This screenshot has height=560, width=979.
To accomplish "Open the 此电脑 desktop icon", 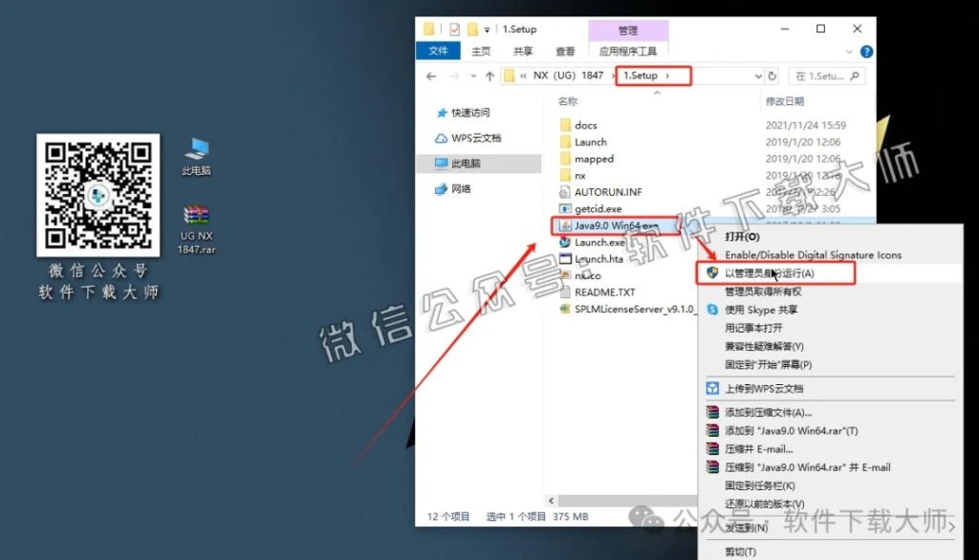I will pos(196,156).
